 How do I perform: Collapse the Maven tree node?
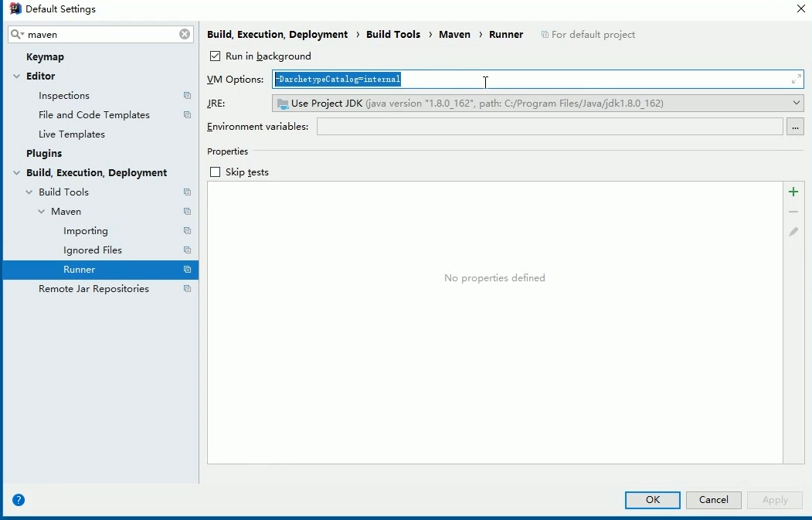pos(42,211)
